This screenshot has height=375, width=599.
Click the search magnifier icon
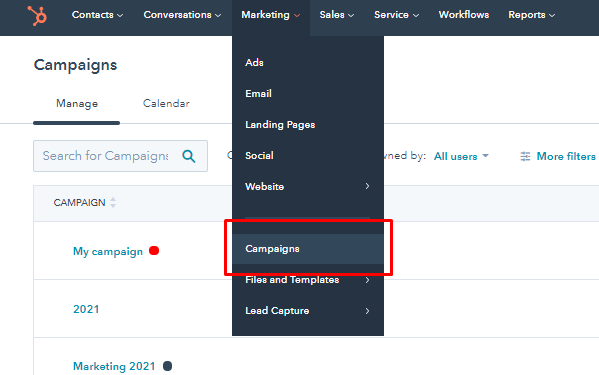(x=189, y=156)
